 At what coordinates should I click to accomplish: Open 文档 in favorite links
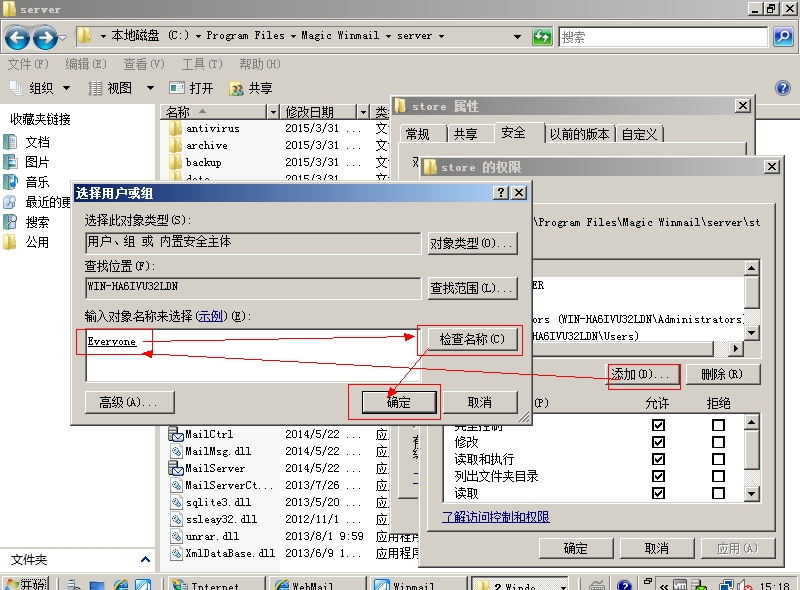[37, 142]
